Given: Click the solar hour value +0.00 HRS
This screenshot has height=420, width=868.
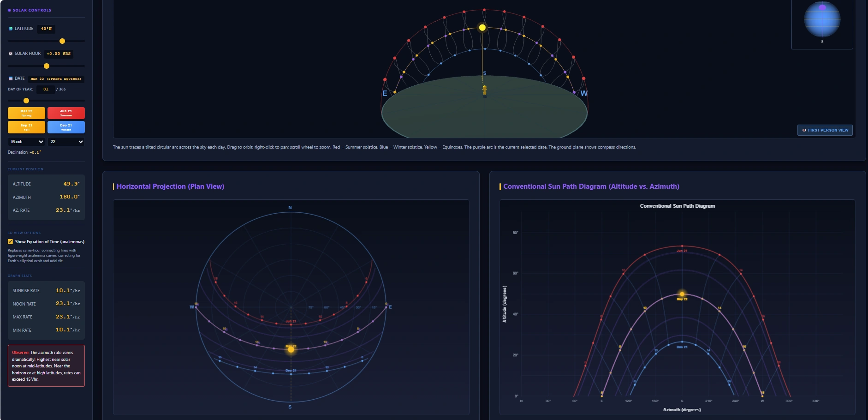Looking at the screenshot, I should [59, 54].
